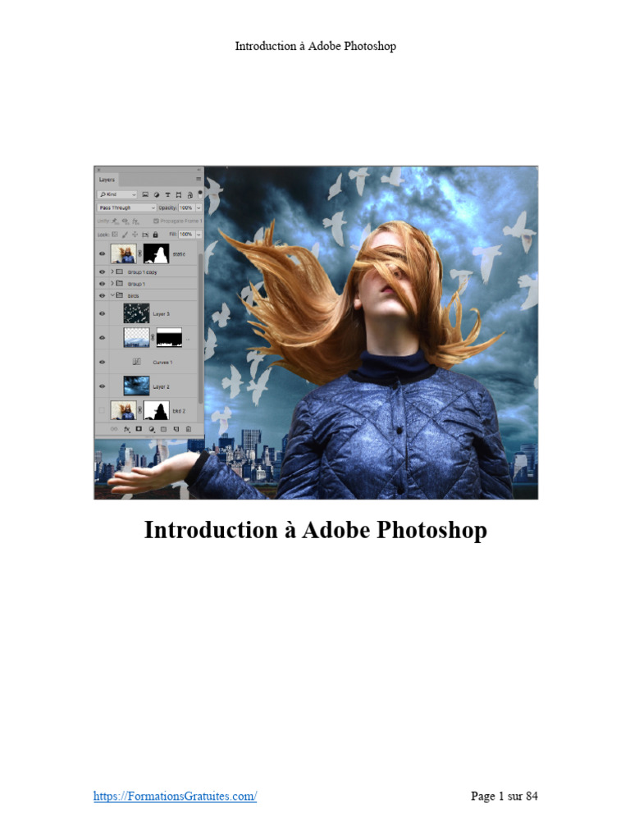Click Lock position icon
630x840 pixels.
[135, 234]
